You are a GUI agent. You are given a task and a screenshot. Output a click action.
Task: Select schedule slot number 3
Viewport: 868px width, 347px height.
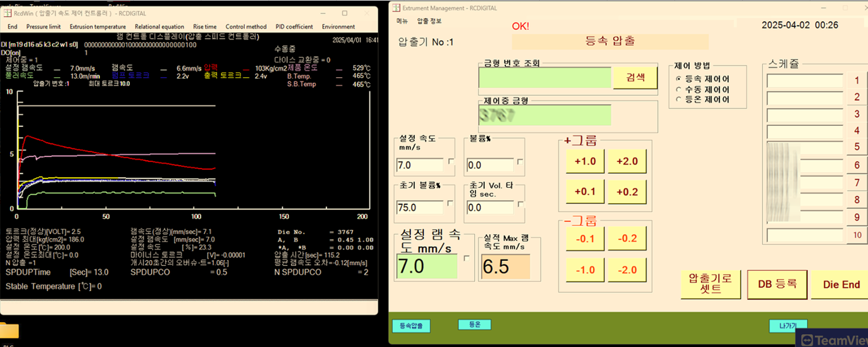[856, 114]
